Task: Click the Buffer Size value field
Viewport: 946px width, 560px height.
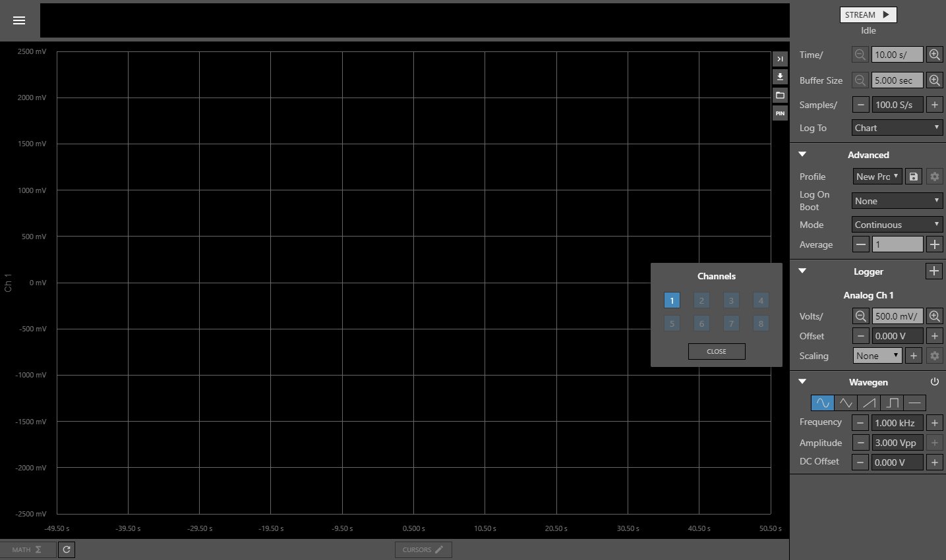Action: pos(897,80)
